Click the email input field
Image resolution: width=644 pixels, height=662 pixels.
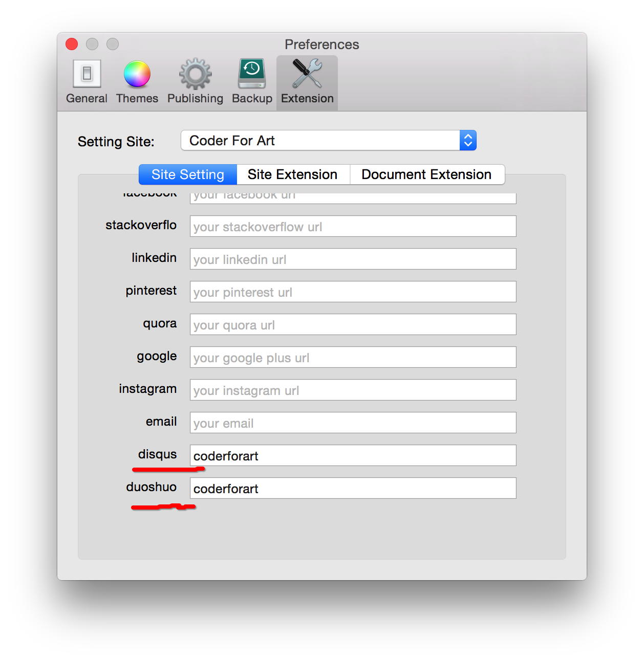353,423
